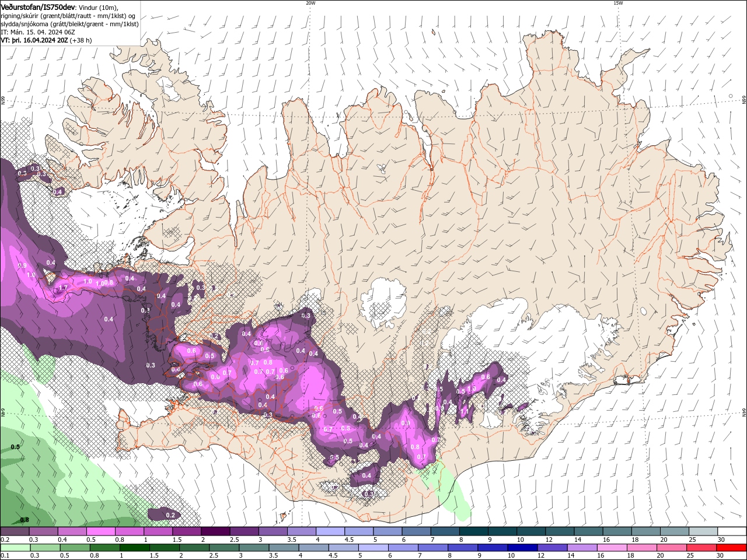Select the line 'IT: Mán. 15. 04. 2024 06Z'

coord(38,32)
